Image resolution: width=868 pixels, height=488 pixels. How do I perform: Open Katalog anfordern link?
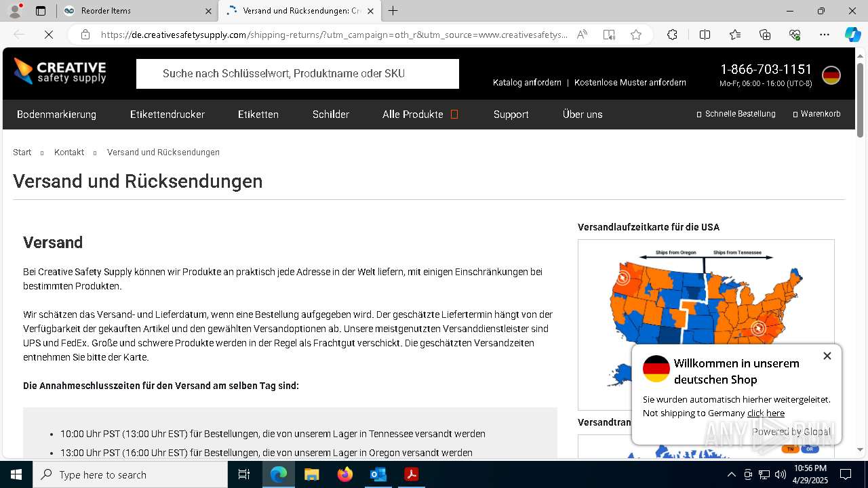[527, 83]
